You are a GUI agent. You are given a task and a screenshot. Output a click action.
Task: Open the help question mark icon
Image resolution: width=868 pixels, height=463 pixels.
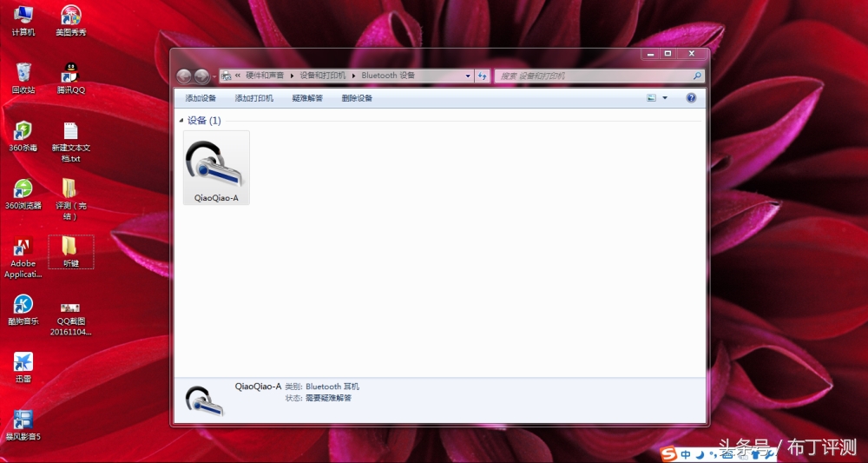(691, 98)
